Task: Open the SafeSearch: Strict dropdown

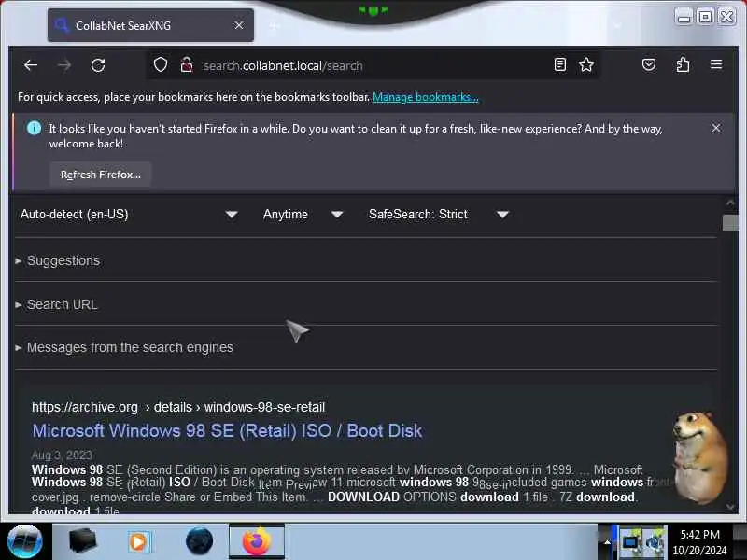Action: click(438, 215)
